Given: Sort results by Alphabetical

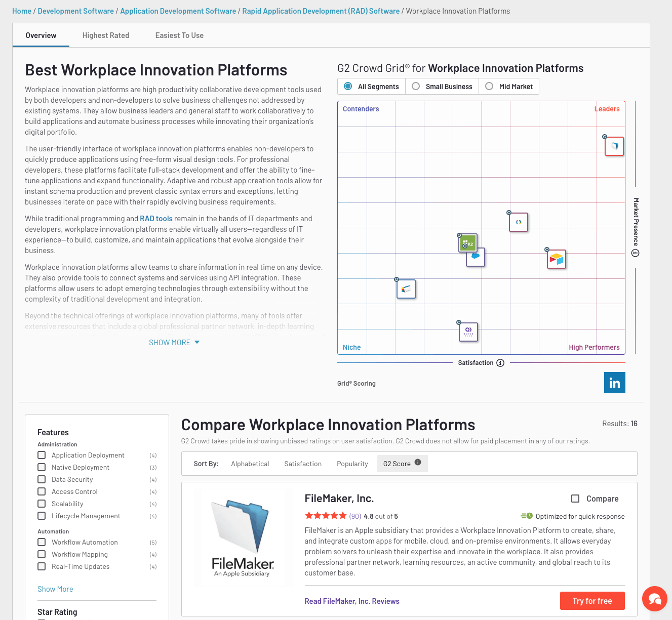Looking at the screenshot, I should point(250,464).
